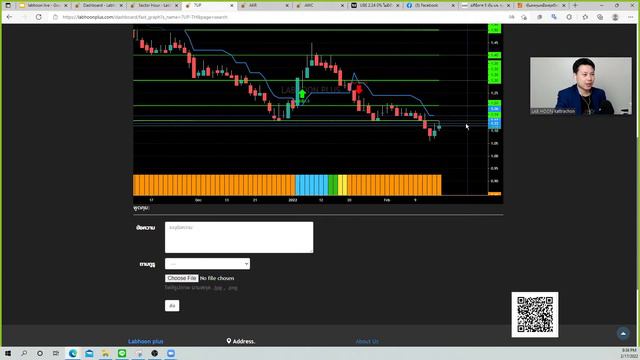Switch to the Facebook browser tab
Screen dimensions: 640x360
(431, 5)
